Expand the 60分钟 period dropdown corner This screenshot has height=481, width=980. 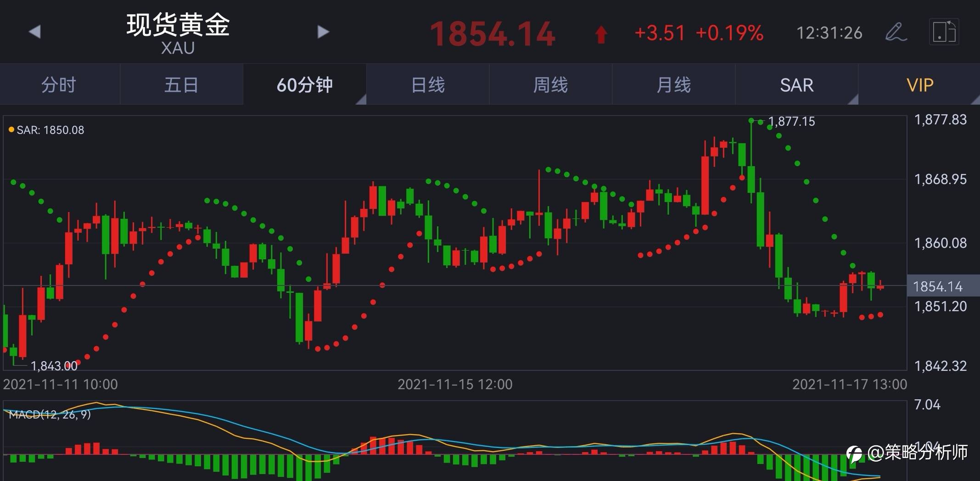pos(361,100)
